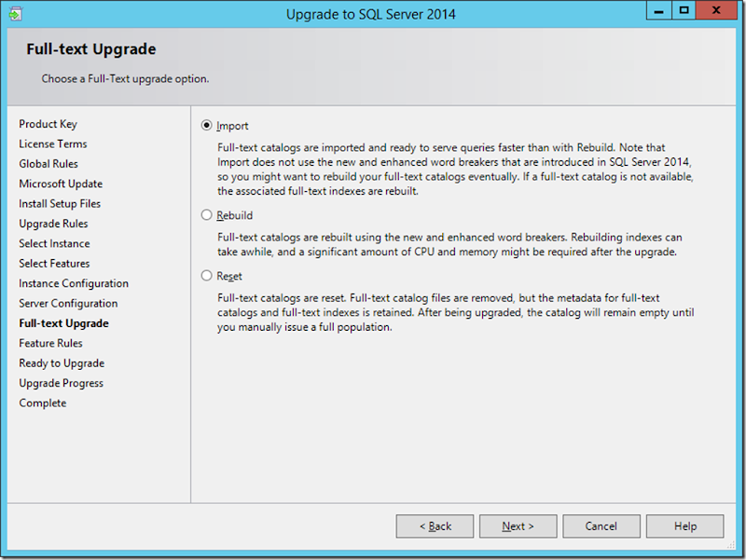Select the Microsoft Update step

[61, 184]
